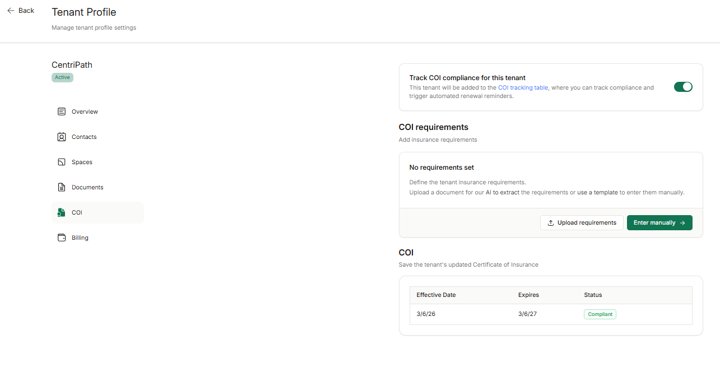The width and height of the screenshot is (720, 372).
Task: Click Save the tenant's updated Certificate text
Action: pyautogui.click(x=468, y=265)
